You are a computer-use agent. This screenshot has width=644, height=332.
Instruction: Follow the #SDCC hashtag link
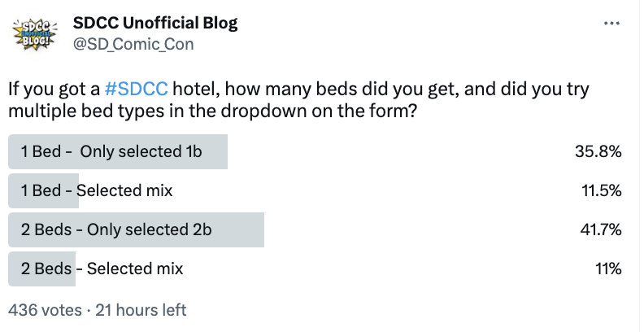coord(137,89)
